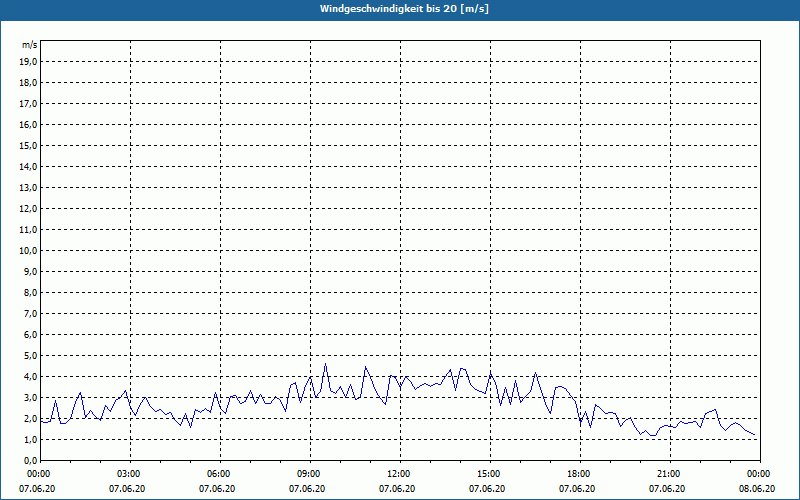Viewport: 800px width, 500px height.
Task: Select the "03:00" time label
Action: tap(131, 474)
